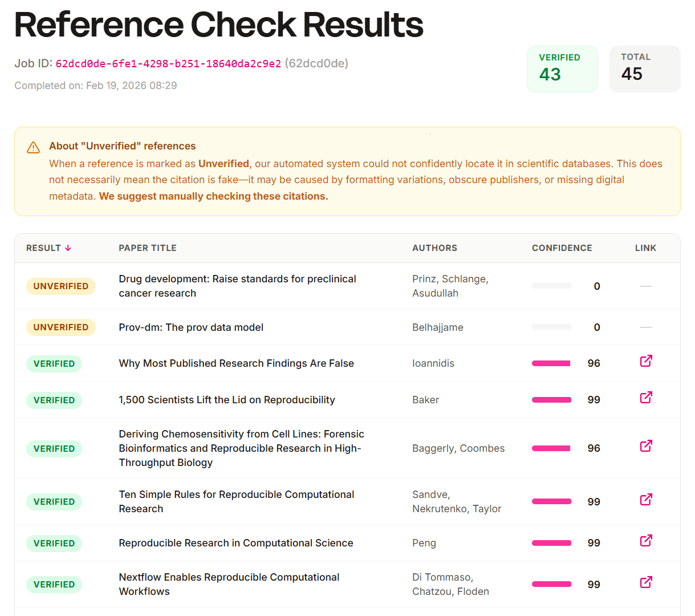Sort table by the PAPER TITLE column
The width and height of the screenshot is (695, 616).
147,248
